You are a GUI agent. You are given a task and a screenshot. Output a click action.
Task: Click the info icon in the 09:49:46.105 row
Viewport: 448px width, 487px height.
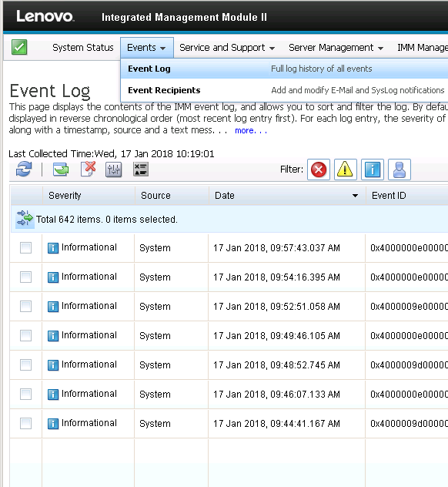point(53,336)
